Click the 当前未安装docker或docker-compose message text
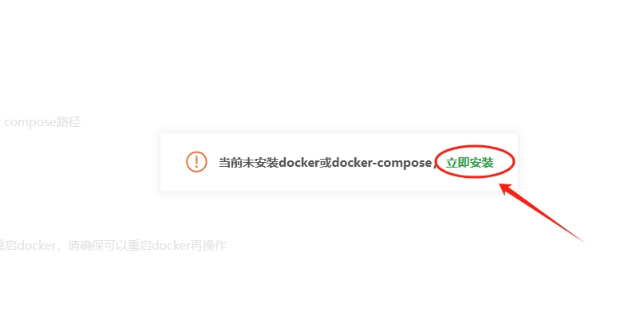This screenshot has width=644, height=324. 326,163
